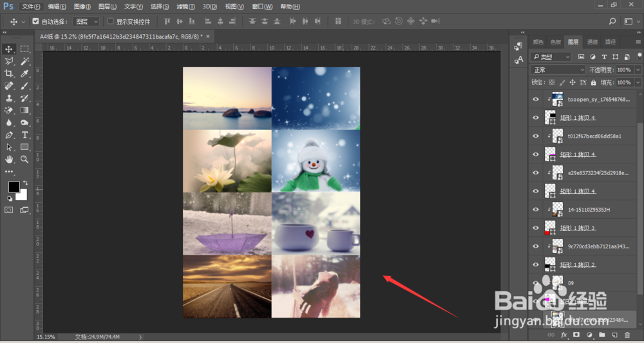Hide the tooopen_sy layer via eye icon
The width and height of the screenshot is (644, 343).
click(536, 99)
